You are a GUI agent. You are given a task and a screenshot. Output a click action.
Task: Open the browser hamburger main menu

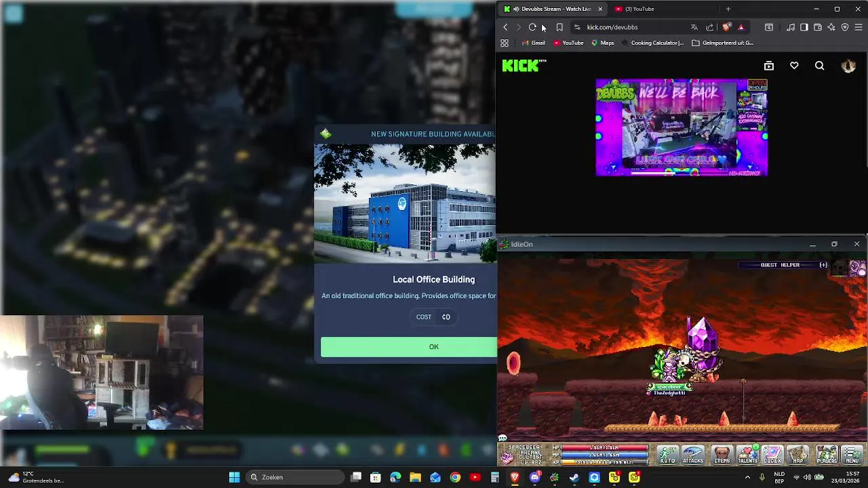tap(859, 27)
